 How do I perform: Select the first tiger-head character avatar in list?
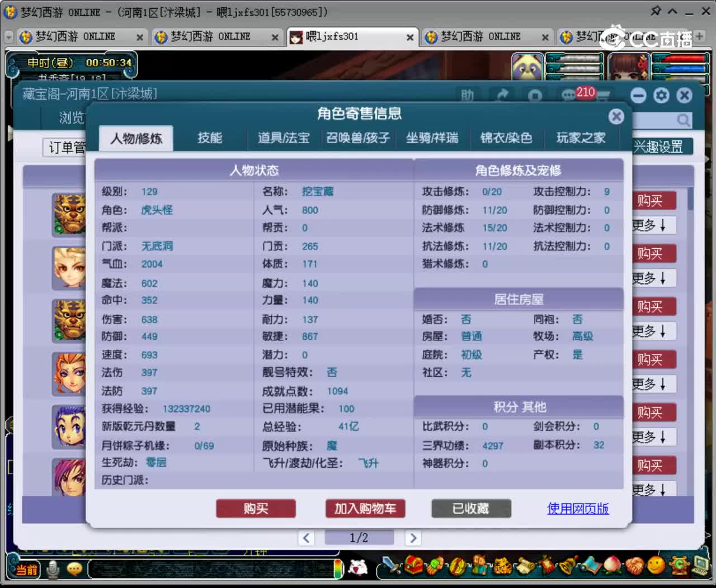69,214
